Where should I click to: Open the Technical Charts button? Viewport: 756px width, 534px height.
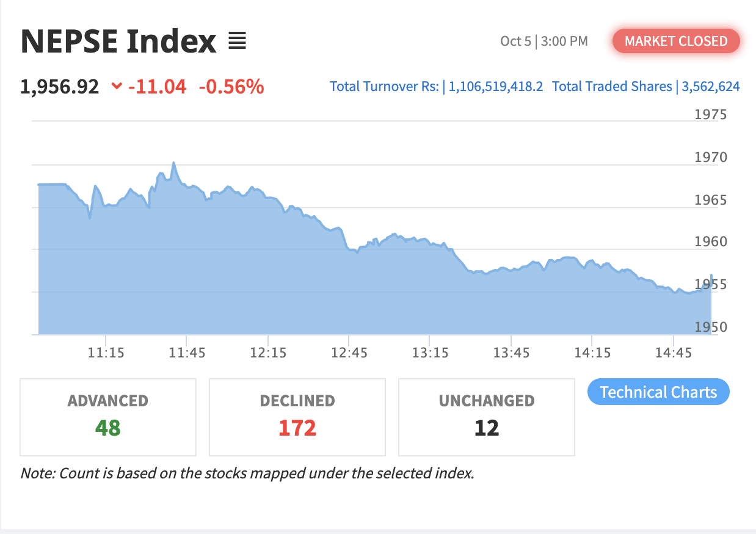tap(658, 392)
